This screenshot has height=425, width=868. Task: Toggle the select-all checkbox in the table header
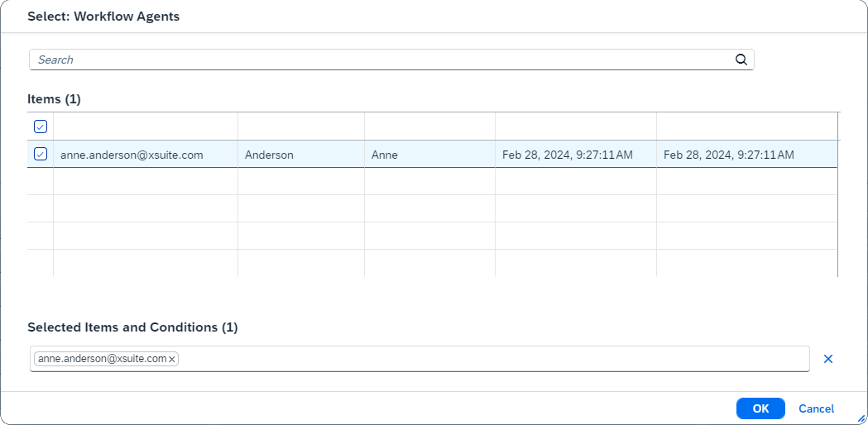pyautogui.click(x=41, y=127)
